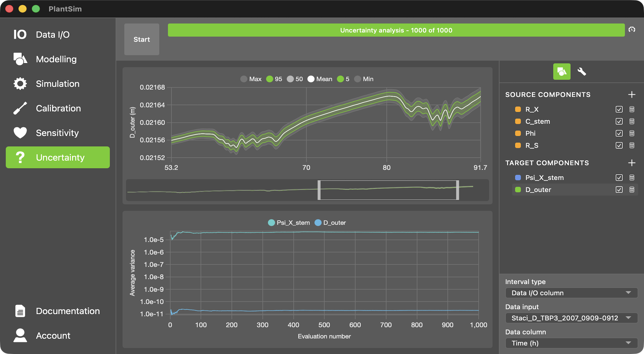644x354 pixels.
Task: Uncheck the C_stem source component
Action: tap(619, 121)
